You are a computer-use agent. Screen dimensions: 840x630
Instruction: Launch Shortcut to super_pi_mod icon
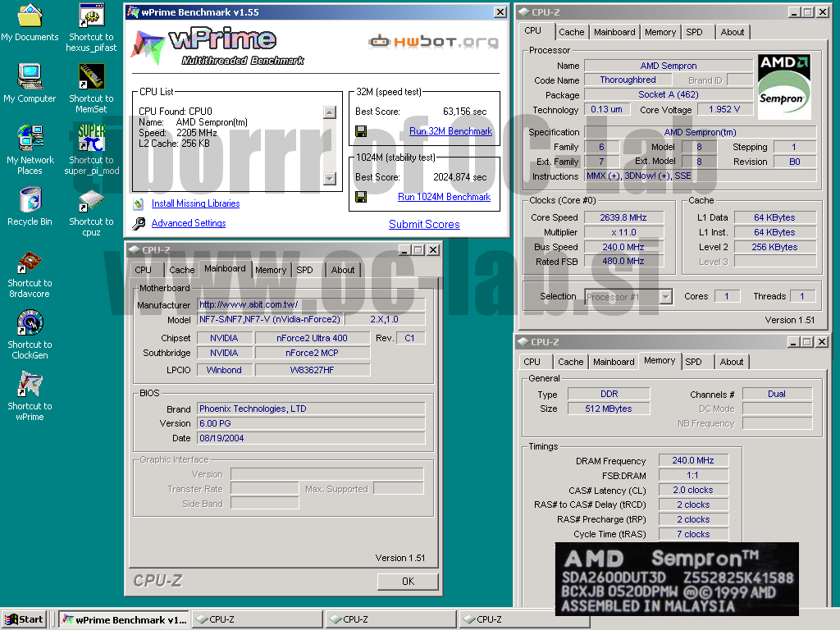(92, 150)
